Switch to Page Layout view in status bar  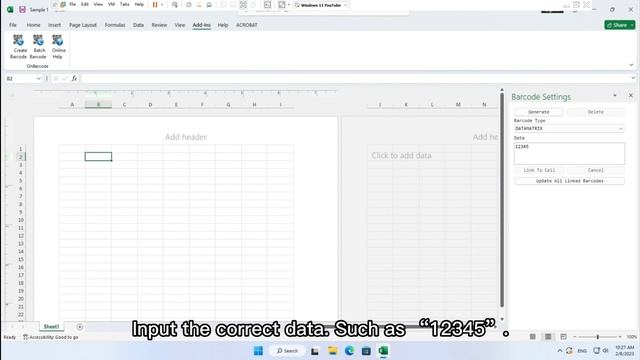click(x=548, y=337)
